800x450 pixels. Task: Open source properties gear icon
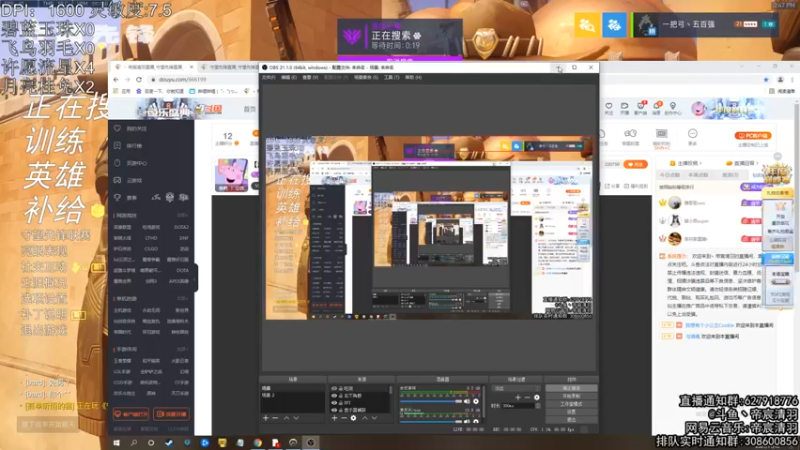[x=353, y=418]
